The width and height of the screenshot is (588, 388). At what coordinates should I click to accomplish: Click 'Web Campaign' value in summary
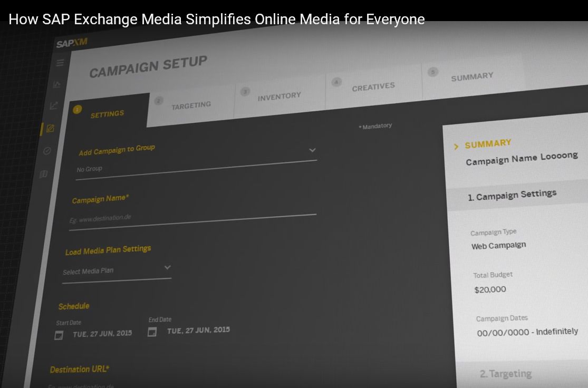(x=499, y=246)
